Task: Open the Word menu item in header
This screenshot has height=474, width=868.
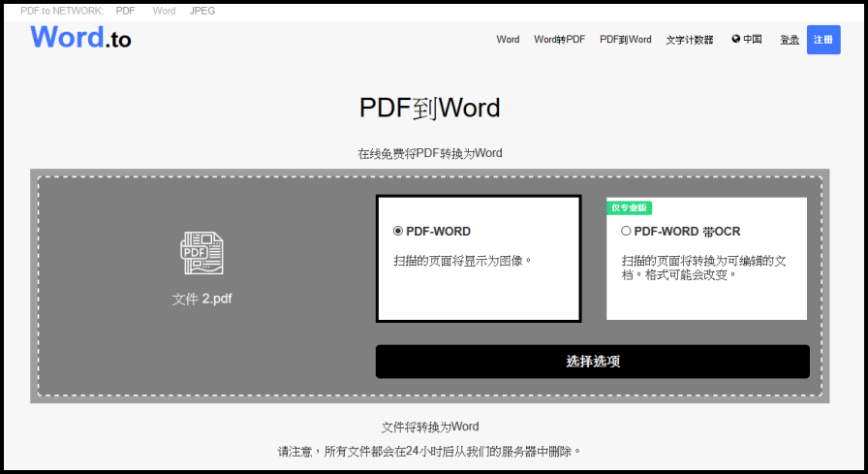Action: [x=508, y=40]
